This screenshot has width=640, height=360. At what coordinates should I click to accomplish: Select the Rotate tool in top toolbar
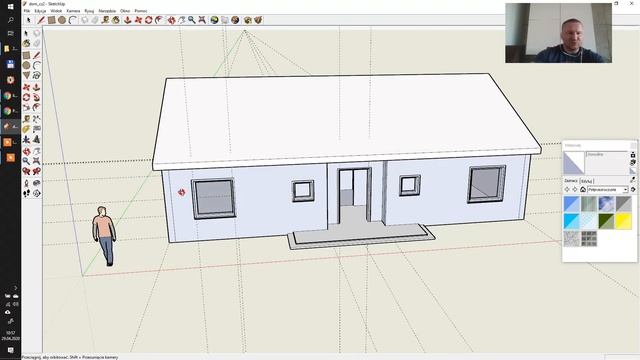pos(149,20)
